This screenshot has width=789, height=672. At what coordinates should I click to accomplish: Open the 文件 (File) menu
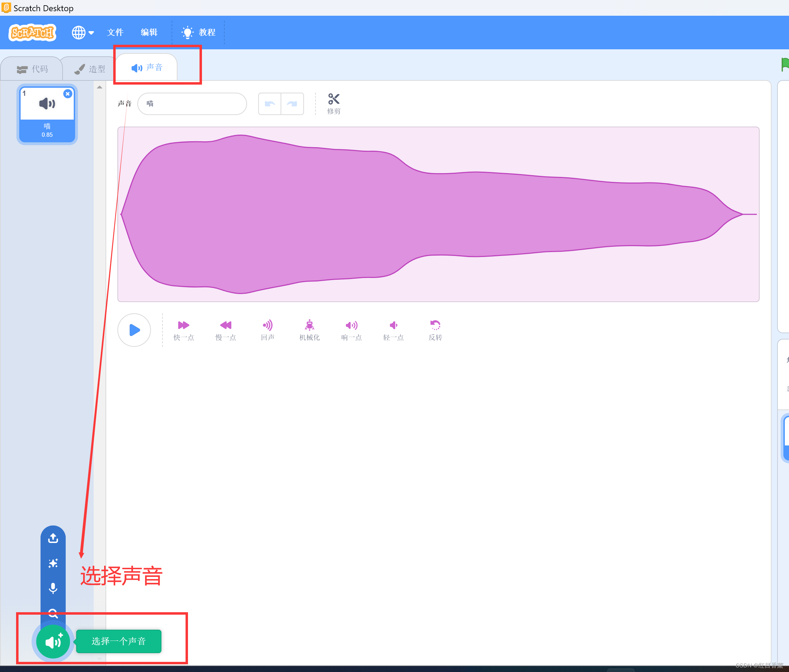click(115, 33)
